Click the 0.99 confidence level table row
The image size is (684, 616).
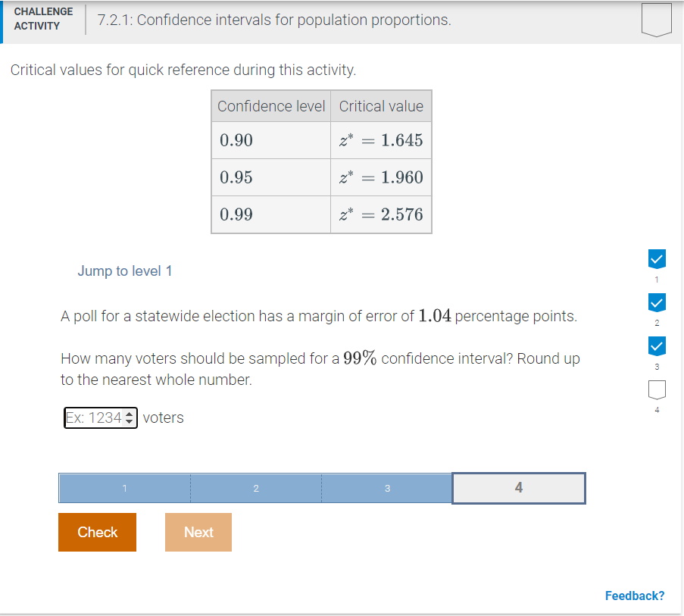270,214
